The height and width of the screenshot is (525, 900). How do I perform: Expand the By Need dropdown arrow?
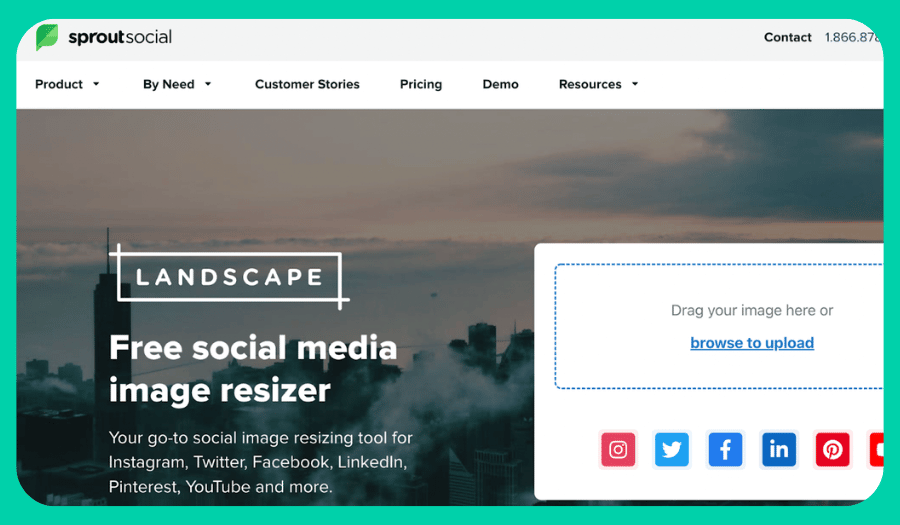208,84
